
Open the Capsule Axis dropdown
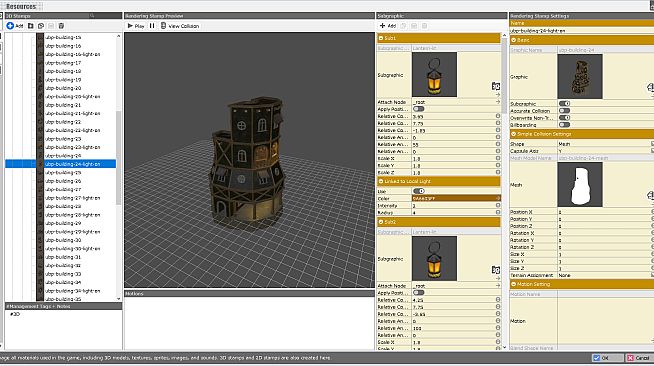click(606, 151)
